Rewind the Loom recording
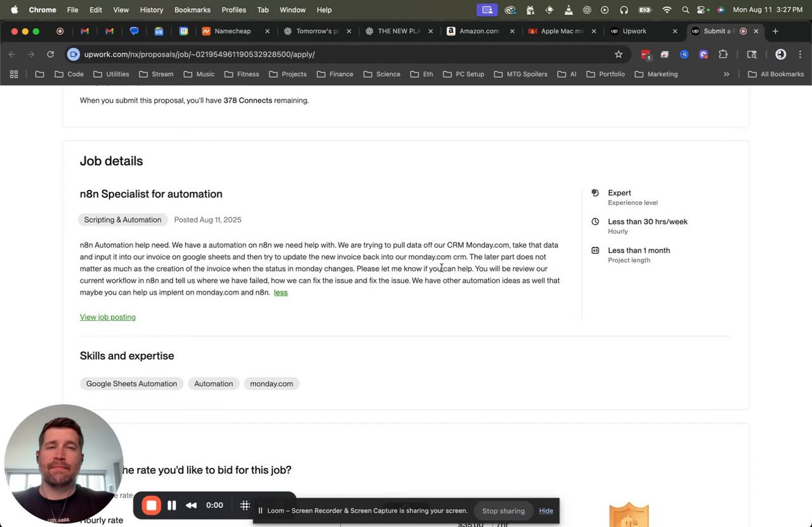The image size is (812, 527). [x=191, y=505]
